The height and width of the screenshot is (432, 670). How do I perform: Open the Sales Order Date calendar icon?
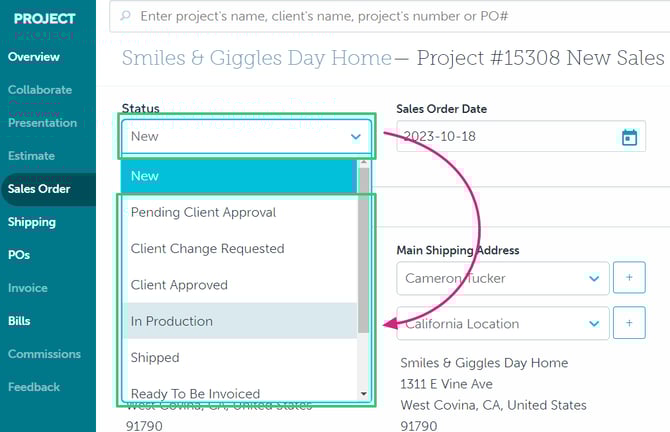pyautogui.click(x=629, y=137)
